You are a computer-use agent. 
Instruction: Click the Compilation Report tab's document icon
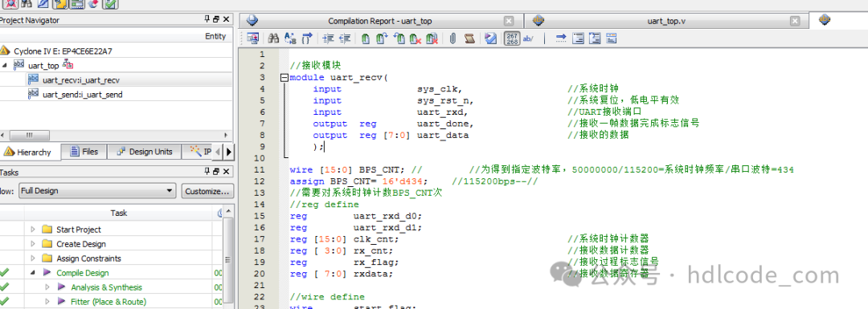point(253,20)
